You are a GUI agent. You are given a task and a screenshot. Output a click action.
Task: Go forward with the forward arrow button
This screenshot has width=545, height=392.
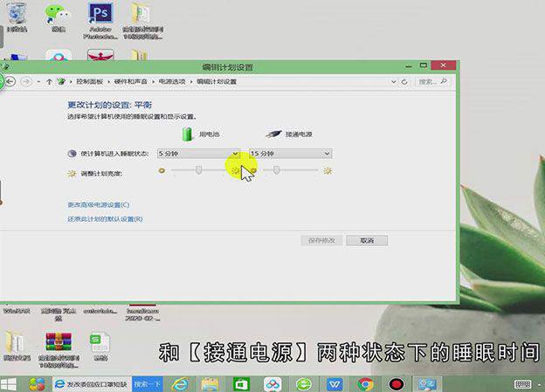tap(25, 82)
